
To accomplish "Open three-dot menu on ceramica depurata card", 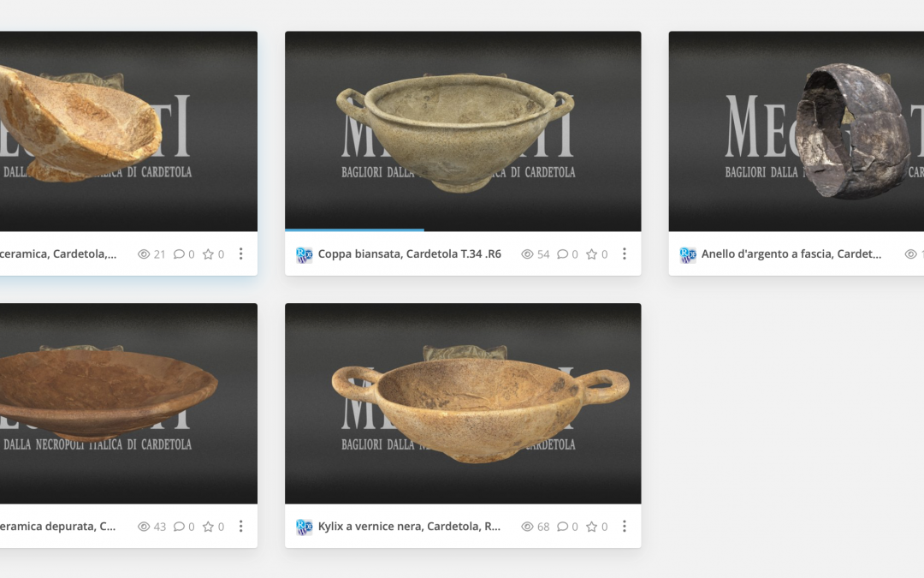I will click(241, 527).
